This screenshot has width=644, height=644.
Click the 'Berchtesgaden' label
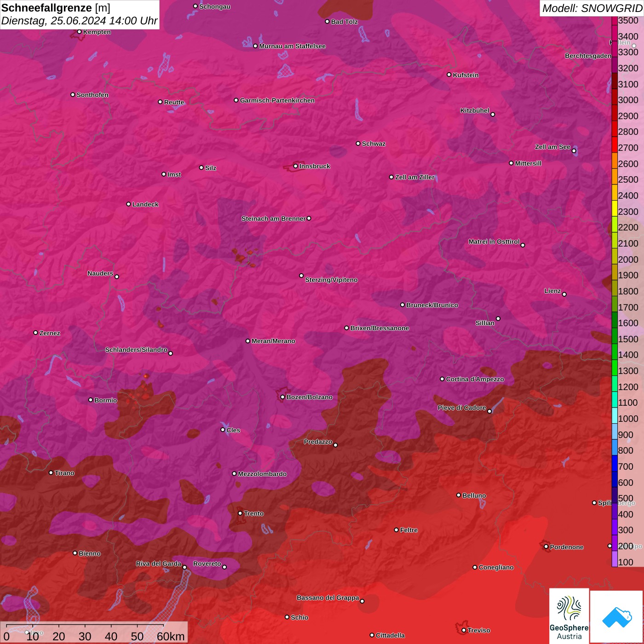[588, 56]
